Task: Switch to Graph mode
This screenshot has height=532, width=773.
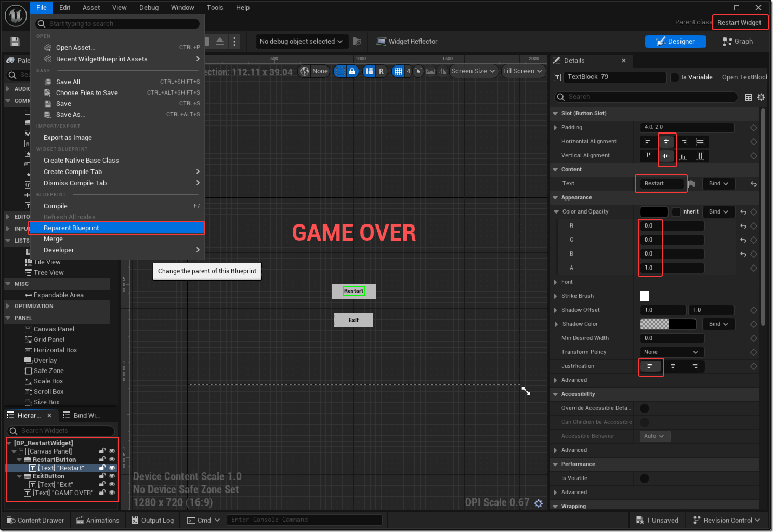Action: [738, 42]
